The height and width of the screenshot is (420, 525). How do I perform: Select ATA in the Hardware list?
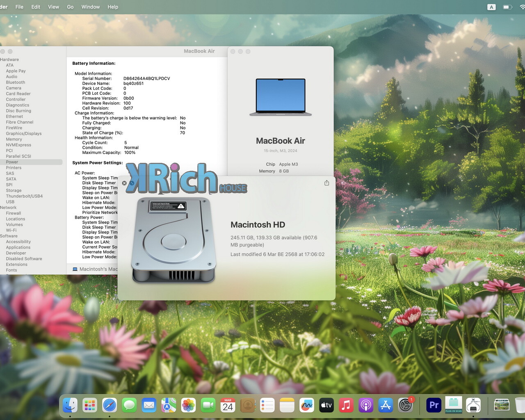pos(10,65)
